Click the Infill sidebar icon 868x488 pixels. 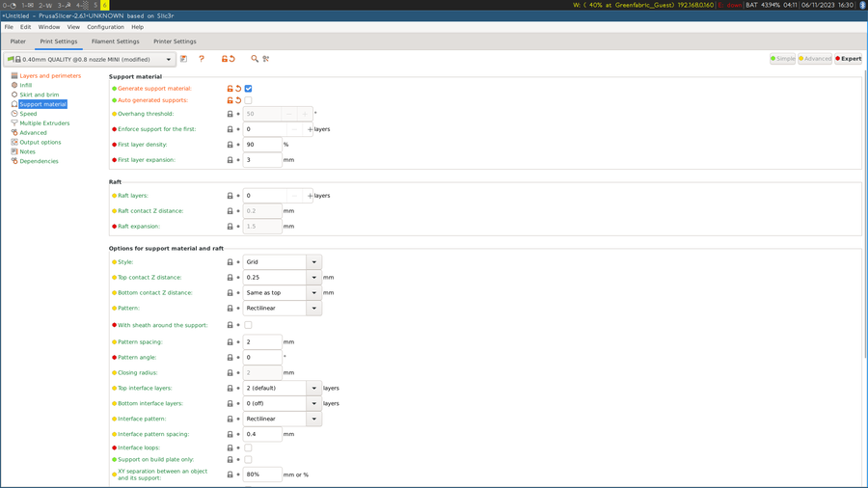pyautogui.click(x=14, y=85)
